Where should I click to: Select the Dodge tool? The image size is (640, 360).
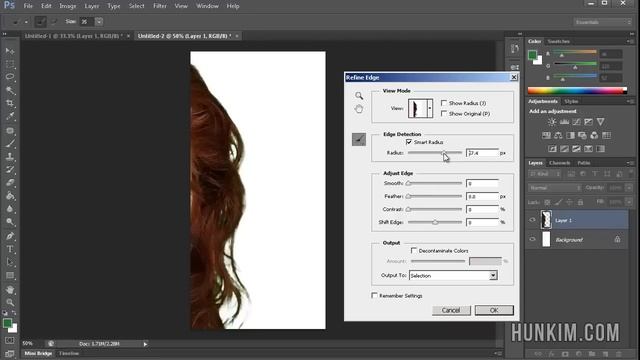(x=10, y=222)
